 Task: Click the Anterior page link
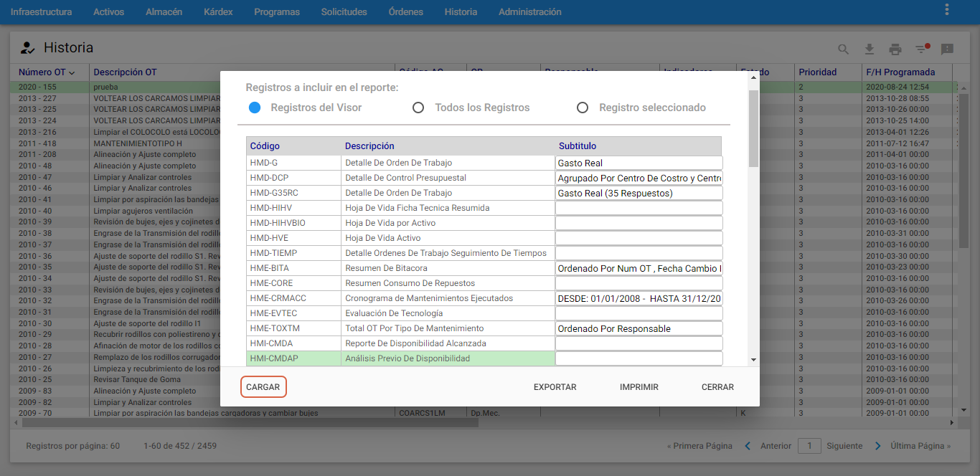(776, 446)
